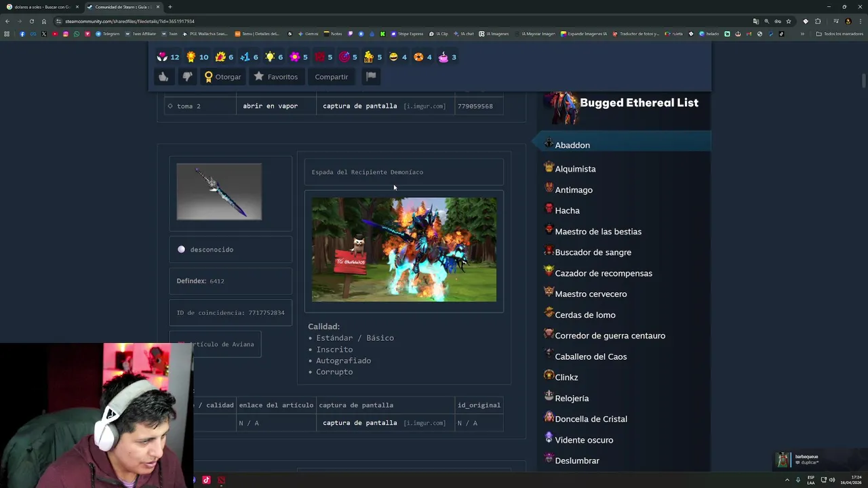Screen dimensions: 868x488
Task: Open the hero screenshot with flaming effect
Action: click(x=404, y=249)
